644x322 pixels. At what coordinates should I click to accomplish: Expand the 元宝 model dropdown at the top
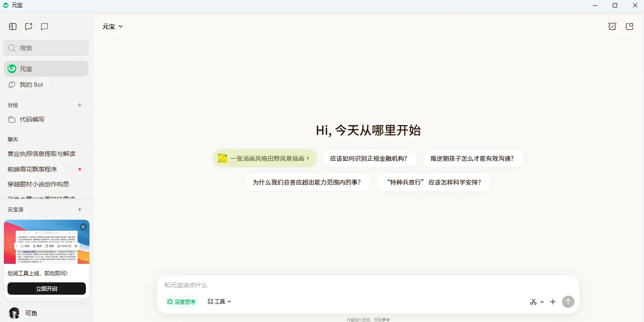[113, 26]
